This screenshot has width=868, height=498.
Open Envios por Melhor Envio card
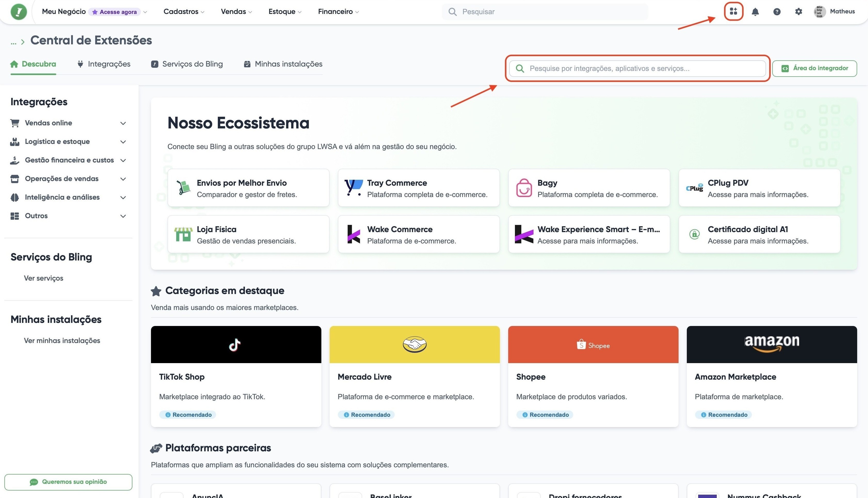pyautogui.click(x=248, y=188)
